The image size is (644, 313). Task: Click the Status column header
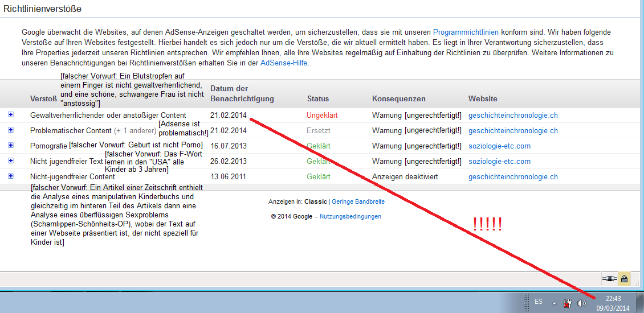coord(318,99)
